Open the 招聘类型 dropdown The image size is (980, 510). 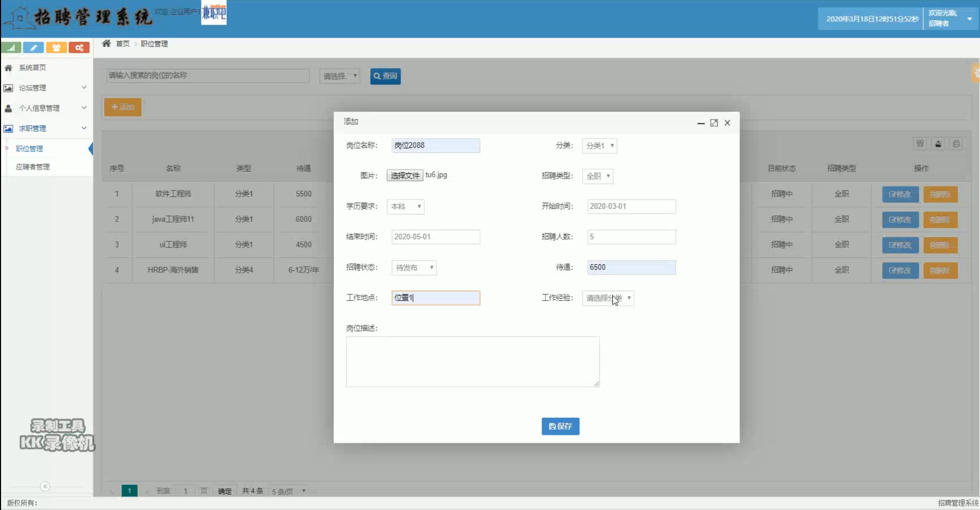(598, 176)
